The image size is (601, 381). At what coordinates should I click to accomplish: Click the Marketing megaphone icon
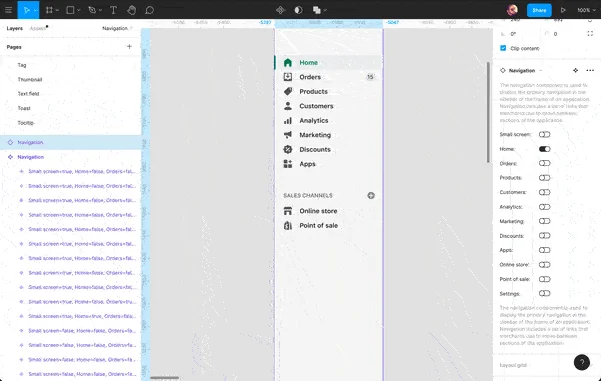pyautogui.click(x=288, y=135)
